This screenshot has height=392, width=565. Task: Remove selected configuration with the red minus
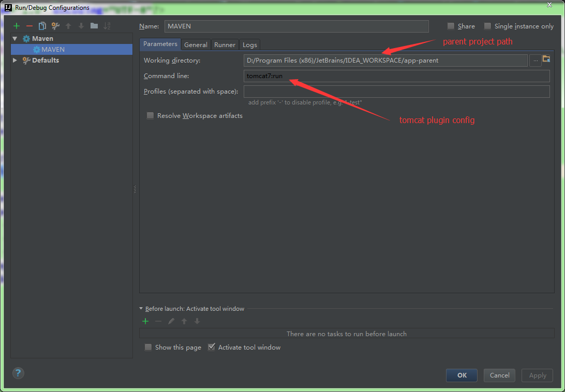29,26
